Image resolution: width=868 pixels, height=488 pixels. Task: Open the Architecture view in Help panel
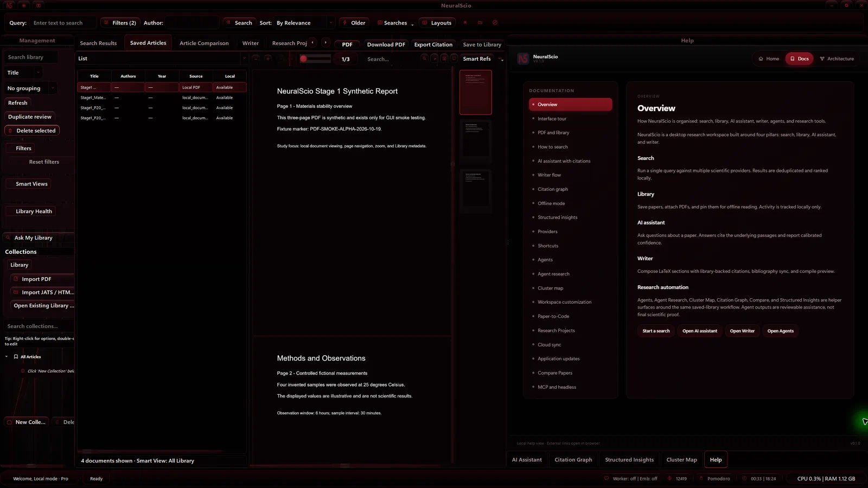coord(837,59)
